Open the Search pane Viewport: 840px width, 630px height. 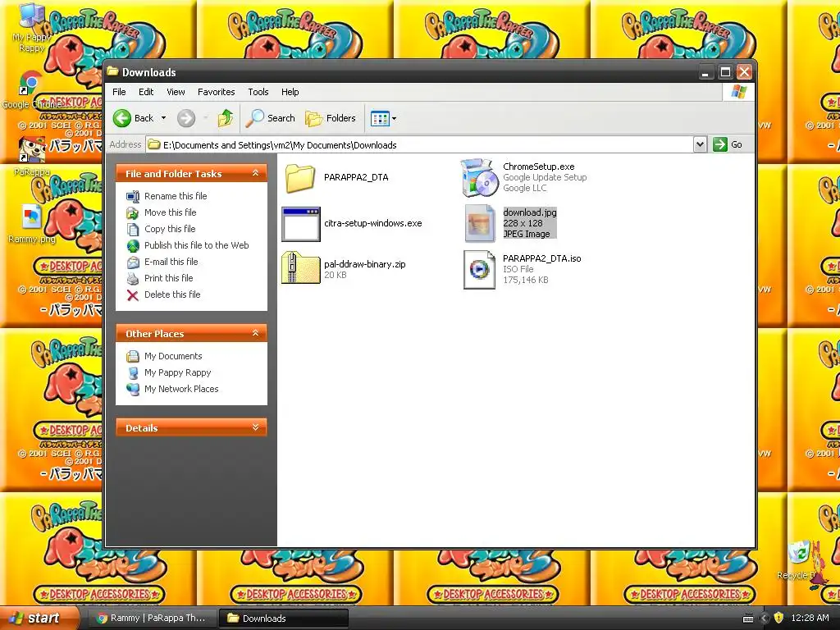pos(271,118)
